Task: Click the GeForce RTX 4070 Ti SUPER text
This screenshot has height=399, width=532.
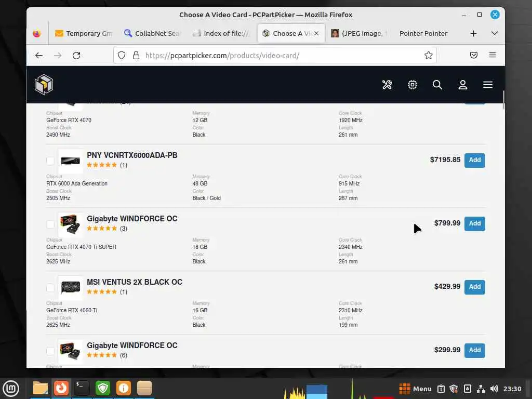Action: tap(81, 247)
